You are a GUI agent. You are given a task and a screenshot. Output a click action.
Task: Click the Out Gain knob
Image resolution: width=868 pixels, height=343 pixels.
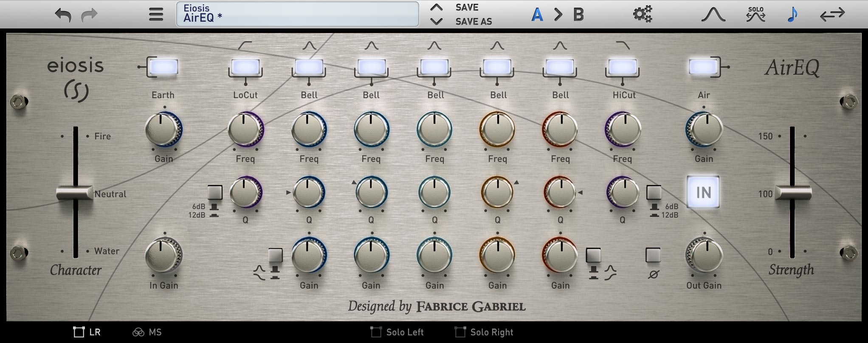704,255
